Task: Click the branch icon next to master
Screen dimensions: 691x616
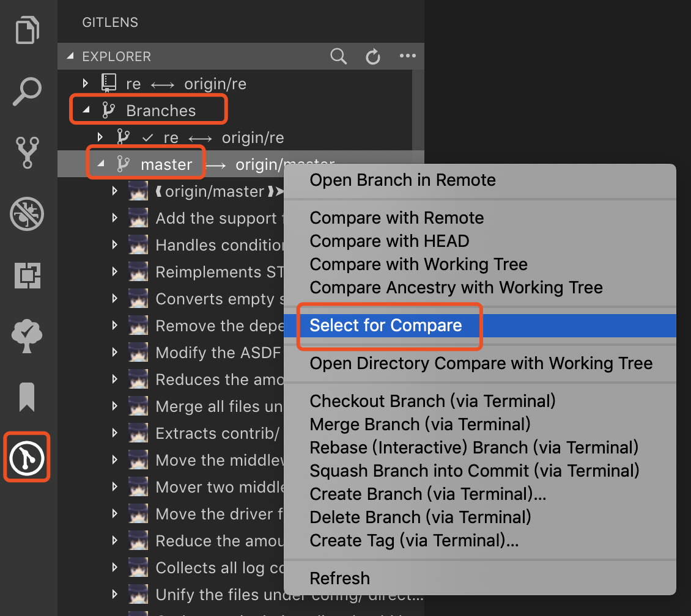Action: pyautogui.click(x=123, y=164)
